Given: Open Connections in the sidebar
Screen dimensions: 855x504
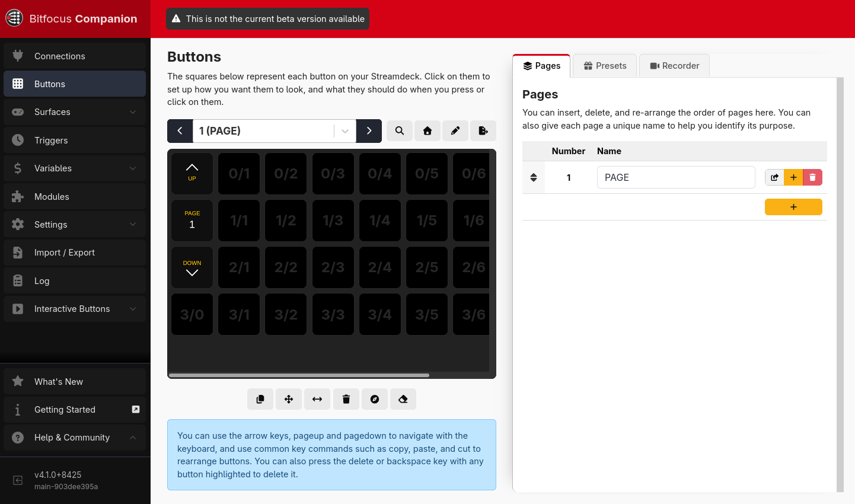Looking at the screenshot, I should [75, 56].
